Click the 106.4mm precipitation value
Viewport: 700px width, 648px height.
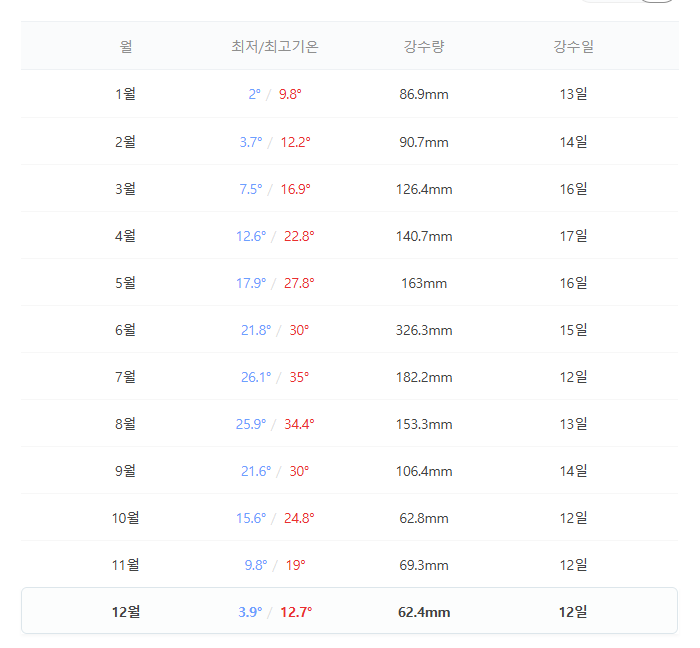(x=424, y=471)
